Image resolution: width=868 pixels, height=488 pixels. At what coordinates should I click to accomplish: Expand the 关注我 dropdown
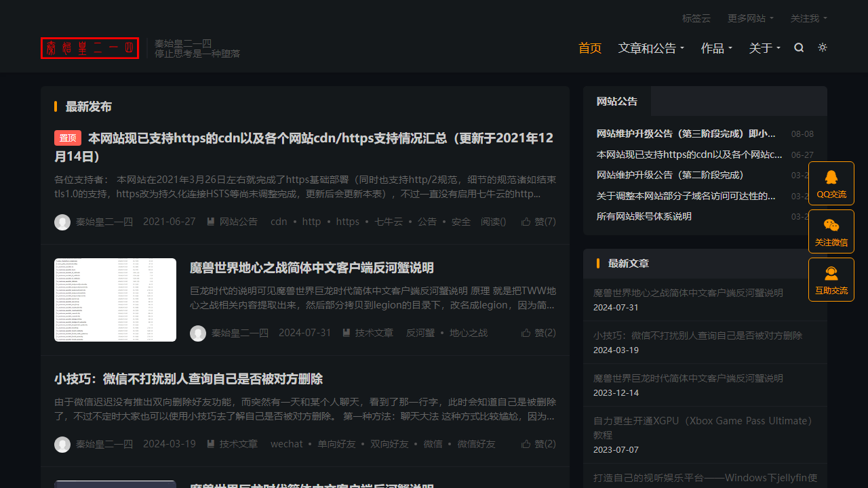tap(809, 18)
